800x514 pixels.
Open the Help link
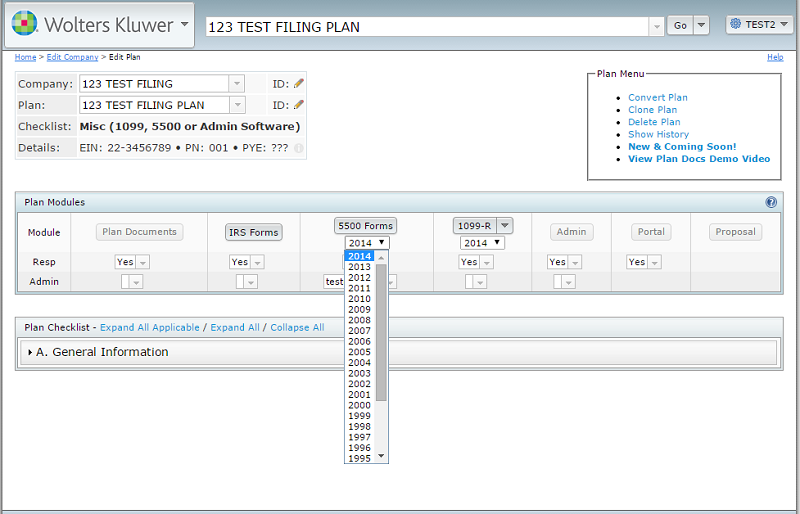775,57
